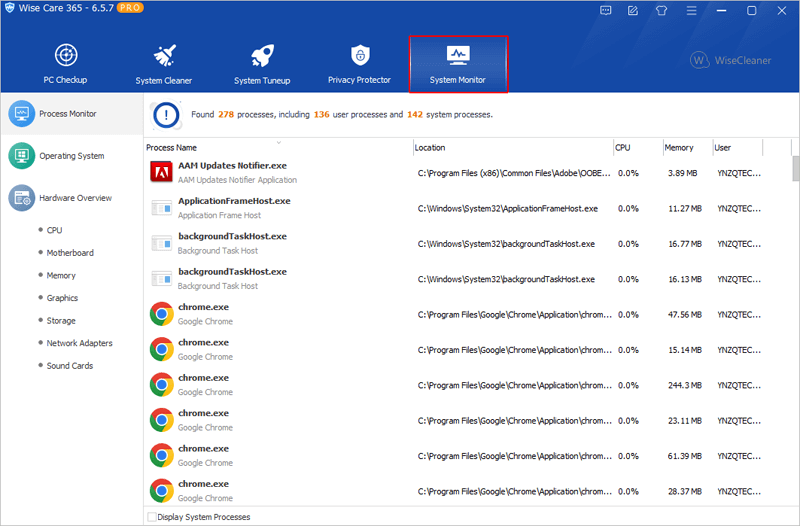Image resolution: width=800 pixels, height=526 pixels.
Task: Click Chrome icon of 244.3 MB process
Action: pyautogui.click(x=161, y=385)
